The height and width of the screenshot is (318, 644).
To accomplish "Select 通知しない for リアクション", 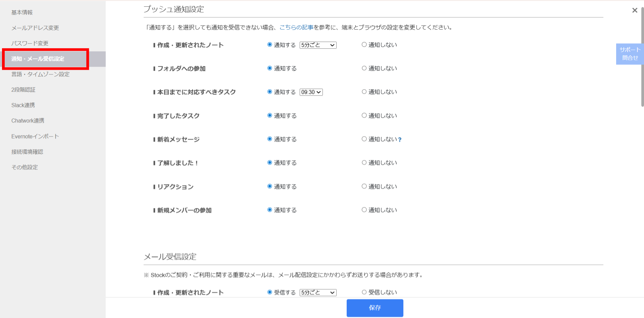I will click(364, 186).
